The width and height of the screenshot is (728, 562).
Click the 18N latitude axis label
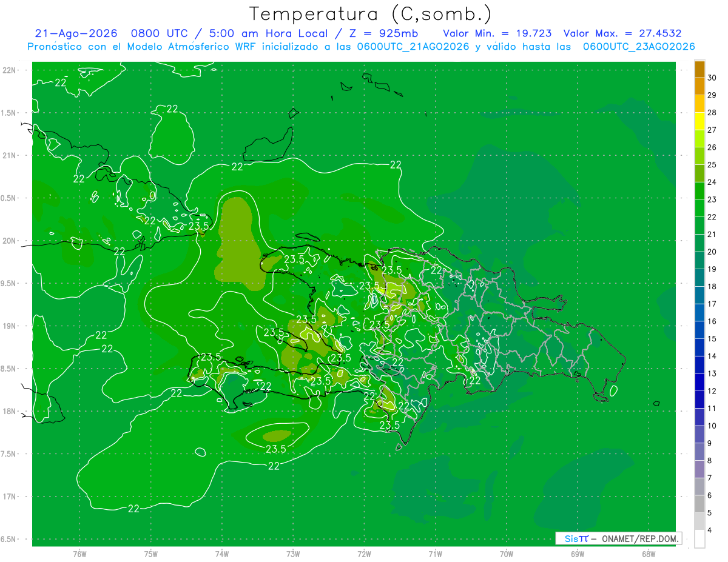[10, 411]
